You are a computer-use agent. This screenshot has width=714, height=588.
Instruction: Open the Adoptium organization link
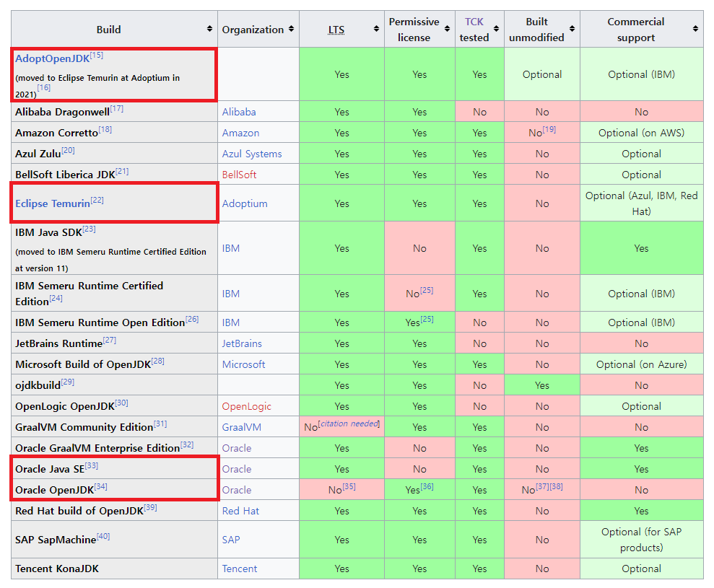pyautogui.click(x=245, y=203)
